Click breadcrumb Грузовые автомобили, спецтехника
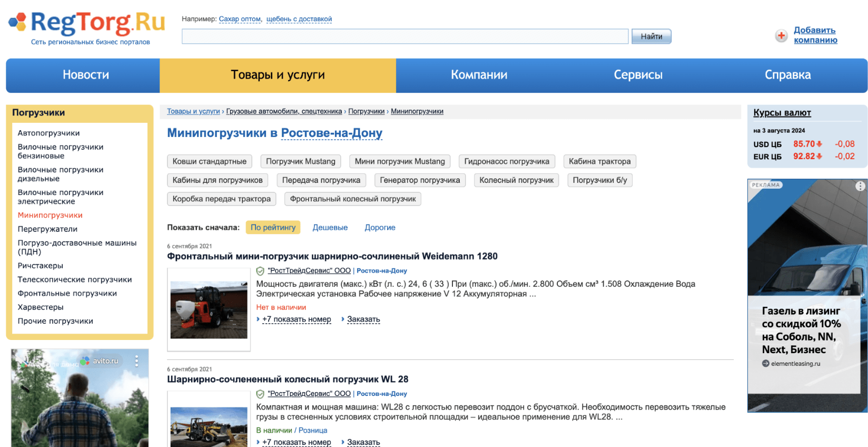Image resolution: width=868 pixels, height=447 pixels. click(x=284, y=111)
